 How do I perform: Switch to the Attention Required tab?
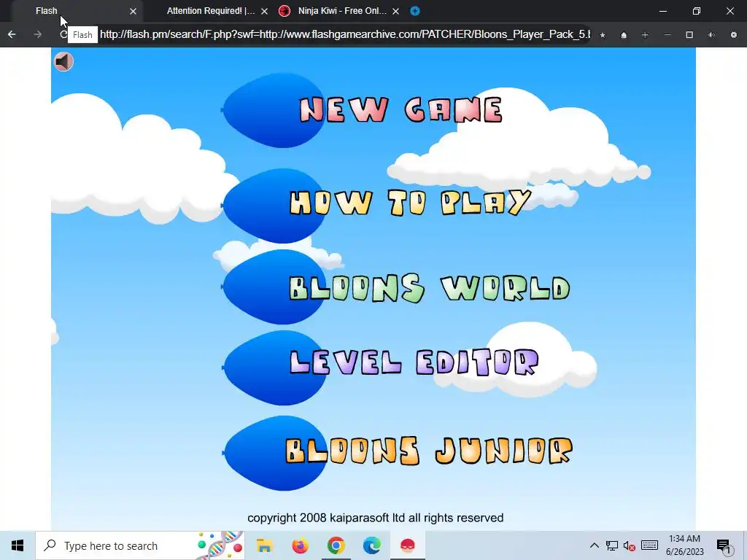[x=211, y=10]
